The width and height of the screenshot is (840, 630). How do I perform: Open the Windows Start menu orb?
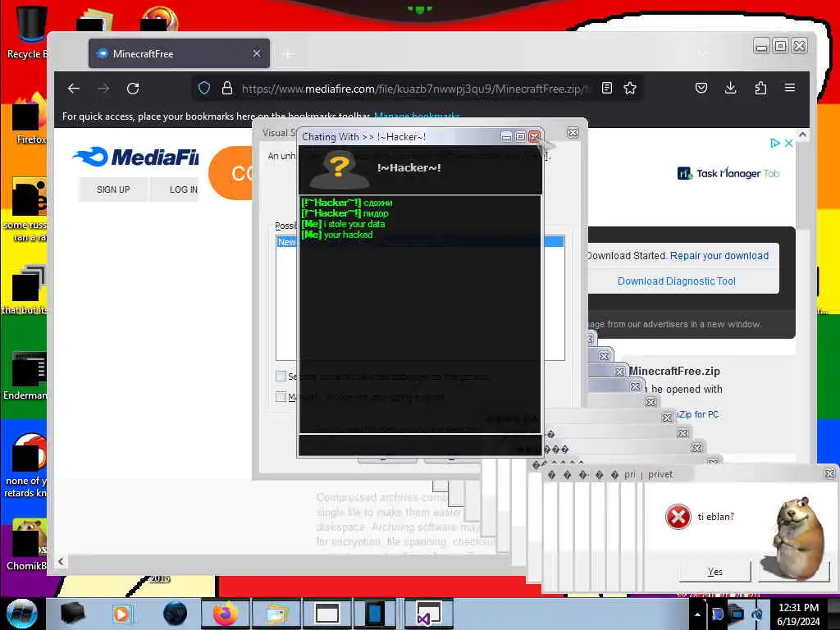[21, 614]
